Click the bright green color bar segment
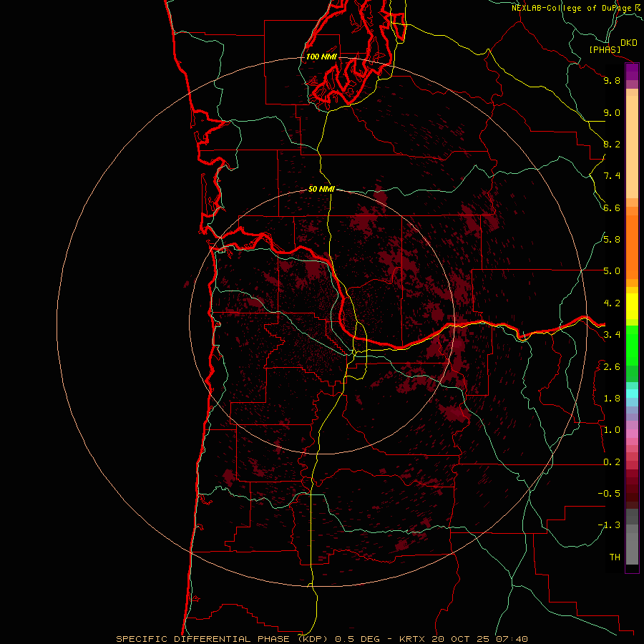Screen dimensions: 644x644 point(632,346)
